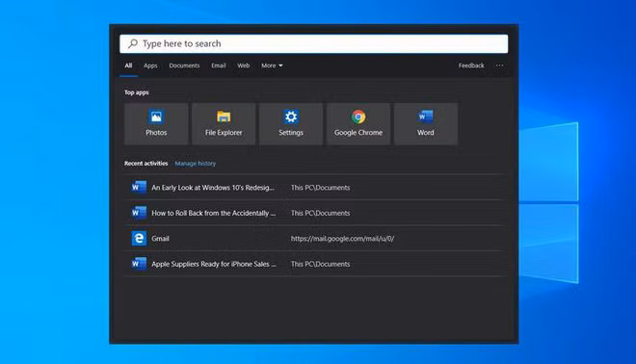This screenshot has height=364, width=636.
Task: Click the Type here to search field
Action: pyautogui.click(x=313, y=43)
